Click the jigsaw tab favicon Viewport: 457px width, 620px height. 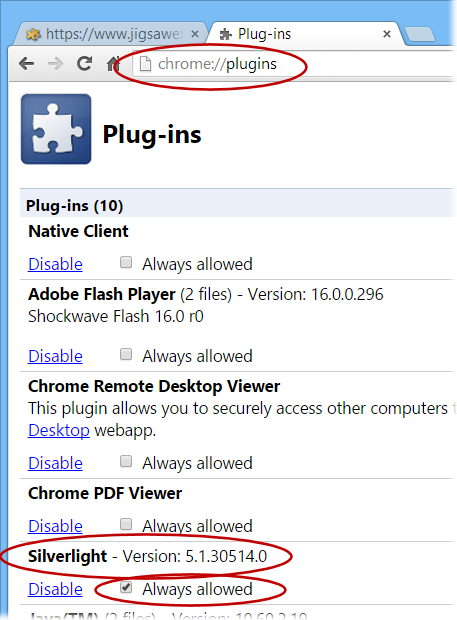click(x=33, y=34)
